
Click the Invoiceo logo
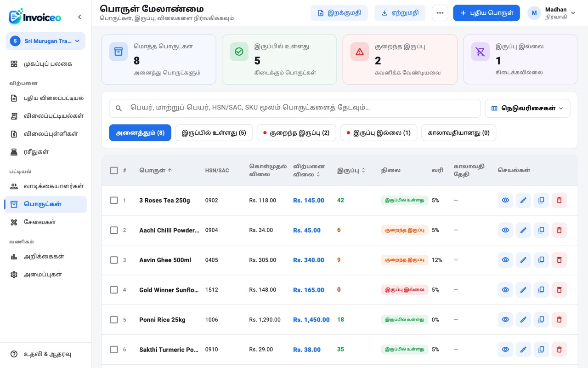coord(35,17)
